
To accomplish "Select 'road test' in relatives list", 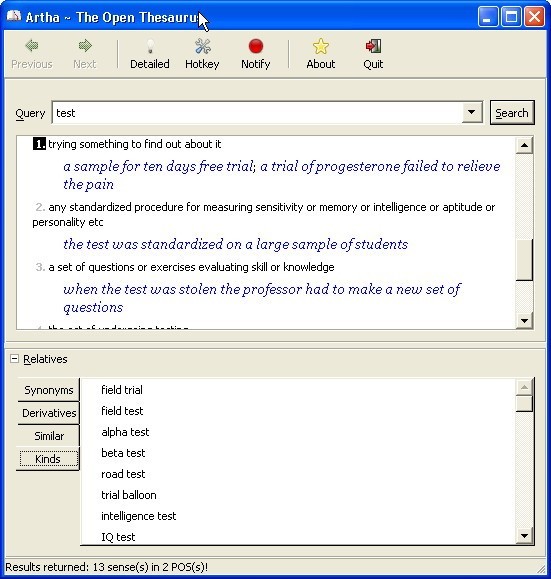I will [x=123, y=474].
